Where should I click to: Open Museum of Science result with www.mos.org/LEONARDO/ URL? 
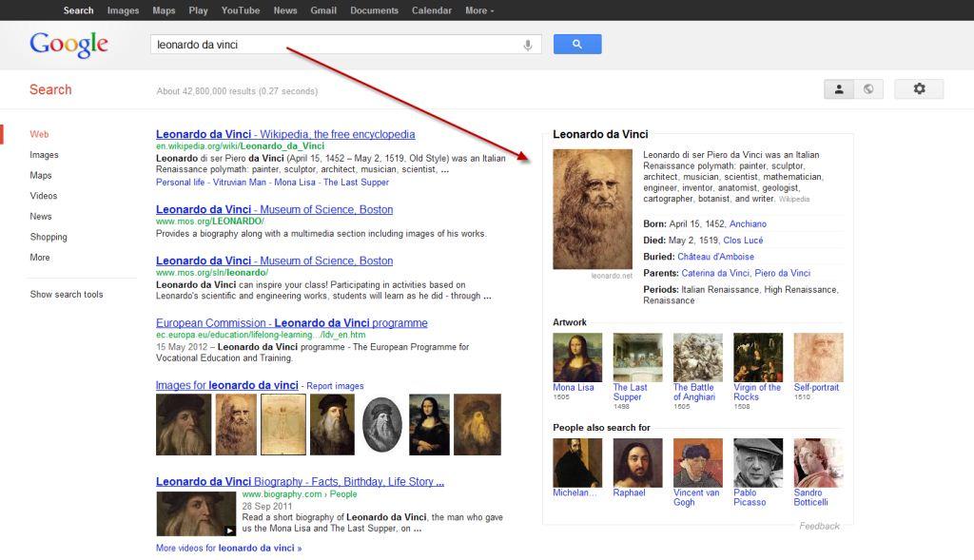pyautogui.click(x=274, y=209)
